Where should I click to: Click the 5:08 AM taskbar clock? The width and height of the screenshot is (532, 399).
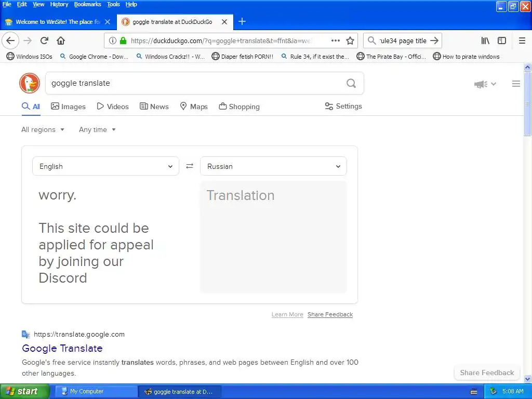point(513,392)
